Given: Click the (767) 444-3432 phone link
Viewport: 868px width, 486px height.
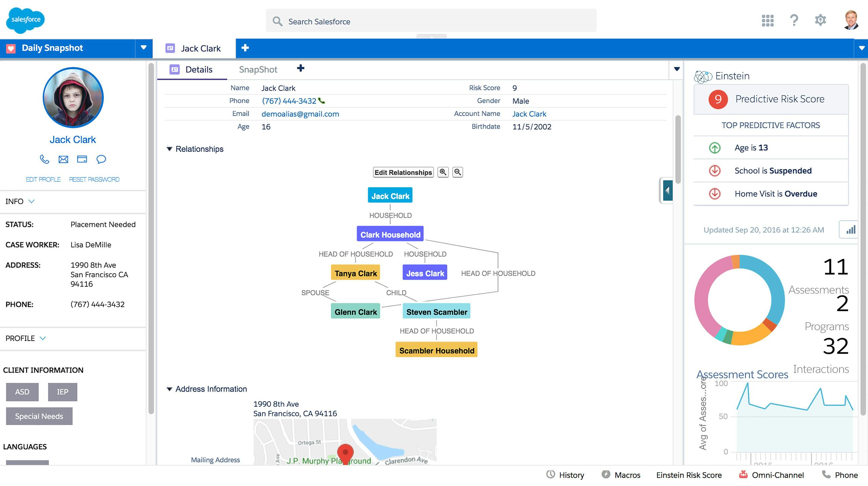Looking at the screenshot, I should click(289, 101).
